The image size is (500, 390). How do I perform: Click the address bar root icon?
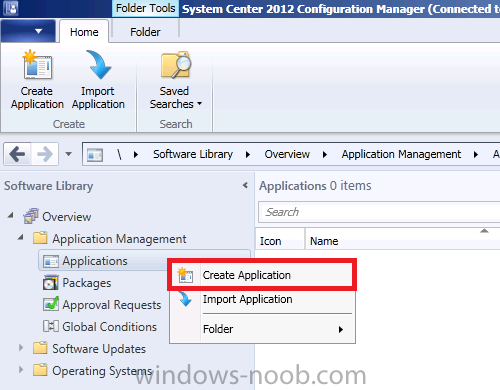(x=95, y=155)
